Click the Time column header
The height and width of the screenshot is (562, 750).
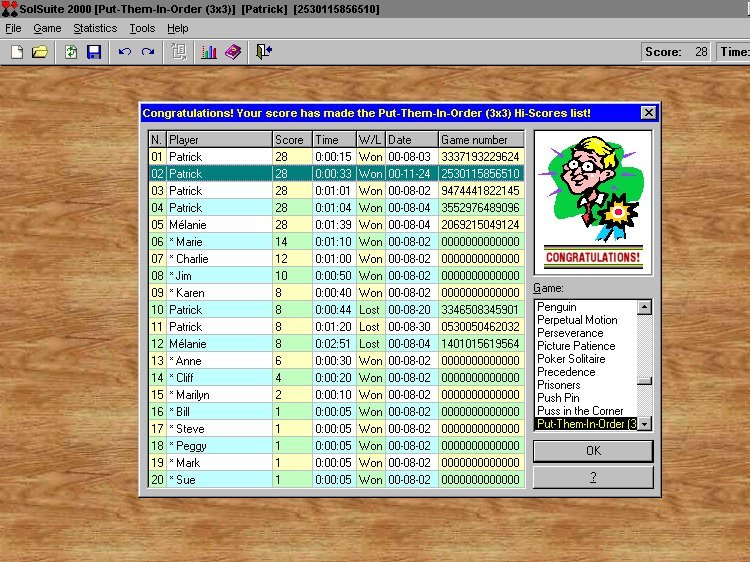pyautogui.click(x=335, y=140)
